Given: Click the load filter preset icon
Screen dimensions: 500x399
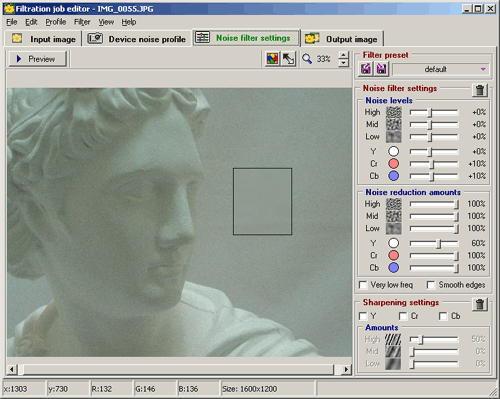Looking at the screenshot, I should [x=366, y=69].
